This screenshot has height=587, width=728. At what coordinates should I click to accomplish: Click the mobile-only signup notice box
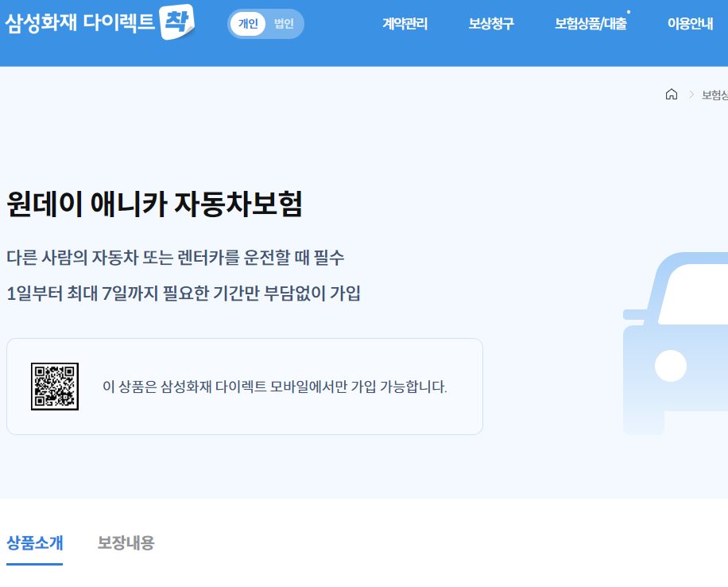(244, 386)
